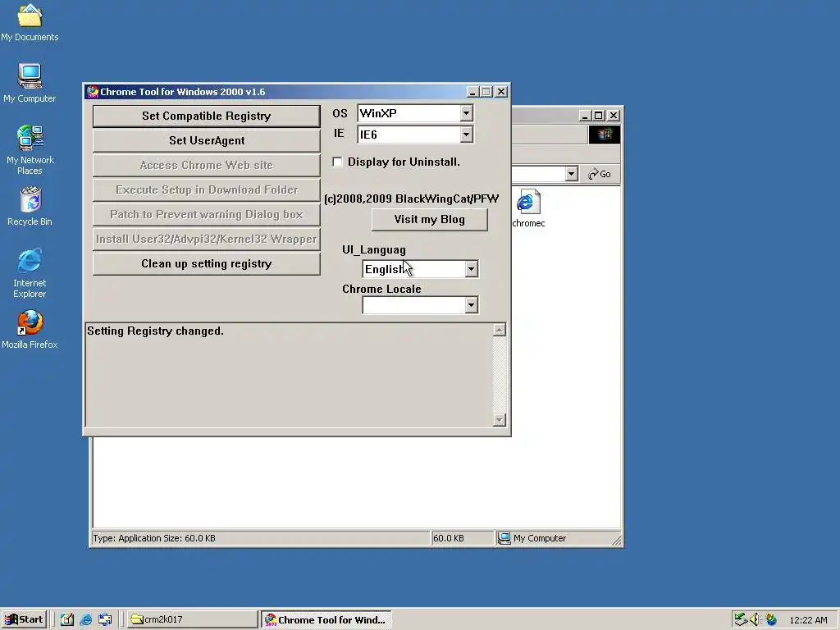Open the IE version dropdown showing IE6

pyautogui.click(x=466, y=135)
